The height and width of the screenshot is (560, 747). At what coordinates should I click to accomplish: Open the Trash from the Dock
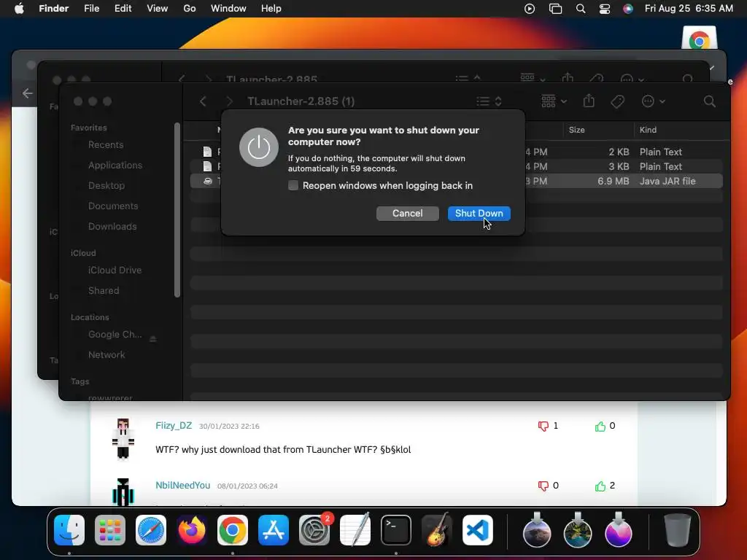click(x=678, y=530)
